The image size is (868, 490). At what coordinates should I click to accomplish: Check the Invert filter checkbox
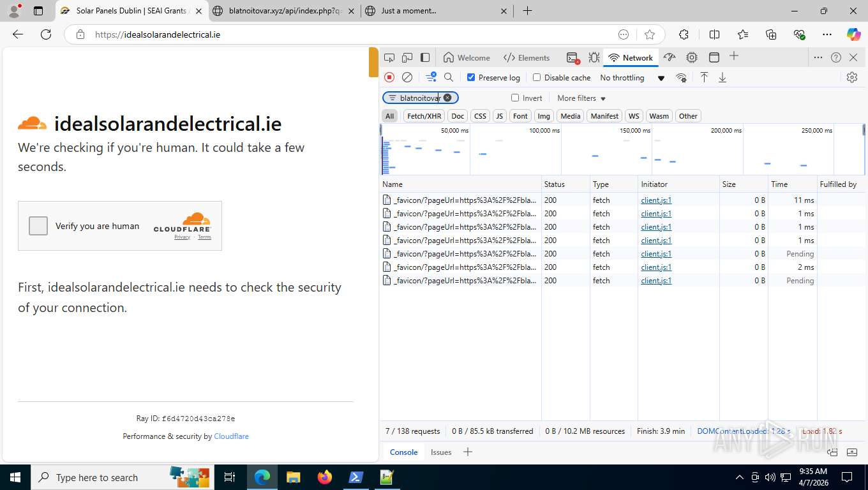tap(515, 98)
